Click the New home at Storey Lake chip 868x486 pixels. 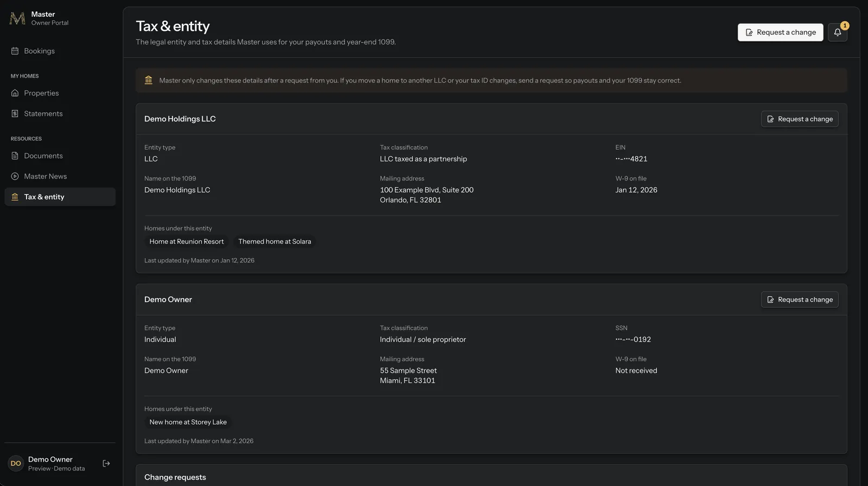[x=188, y=422]
